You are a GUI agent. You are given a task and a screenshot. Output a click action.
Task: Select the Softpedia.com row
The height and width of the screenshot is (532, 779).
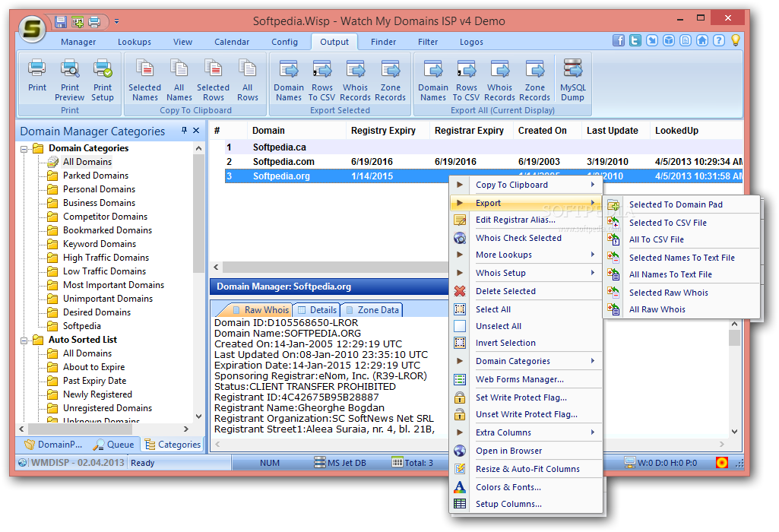click(x=483, y=161)
